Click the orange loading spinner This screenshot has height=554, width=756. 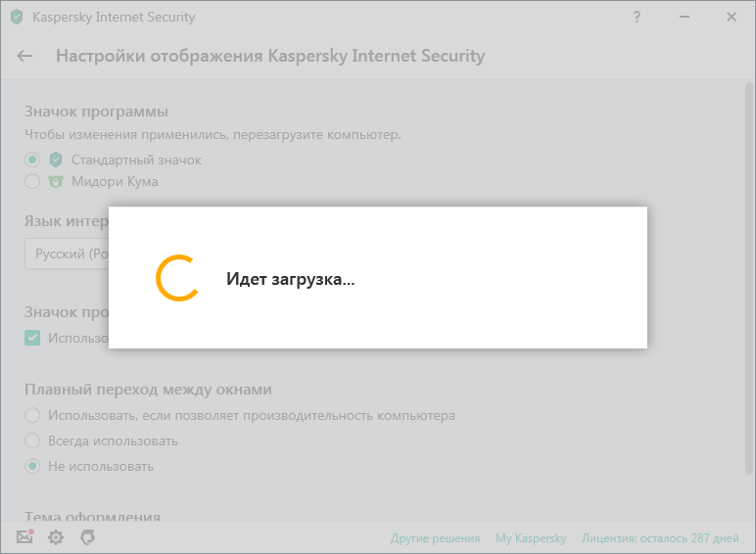[x=177, y=279]
